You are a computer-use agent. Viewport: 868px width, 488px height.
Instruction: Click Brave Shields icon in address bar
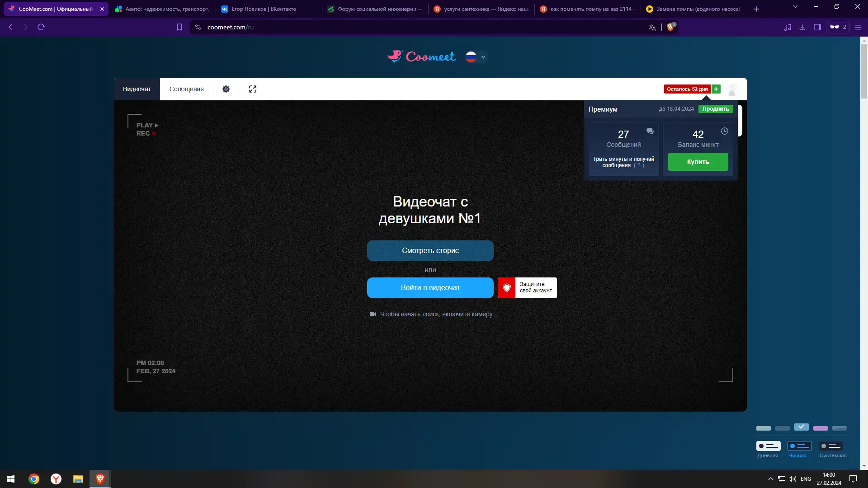click(670, 27)
